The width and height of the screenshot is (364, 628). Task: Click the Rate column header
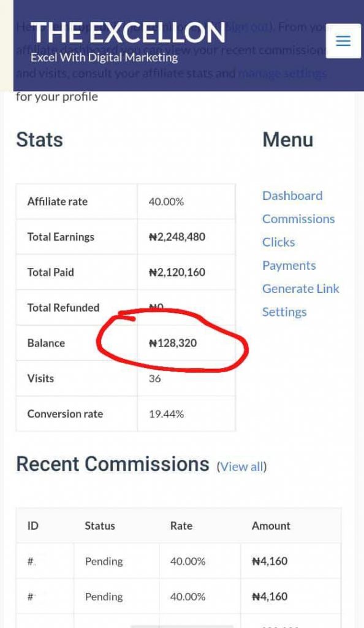pos(181,526)
